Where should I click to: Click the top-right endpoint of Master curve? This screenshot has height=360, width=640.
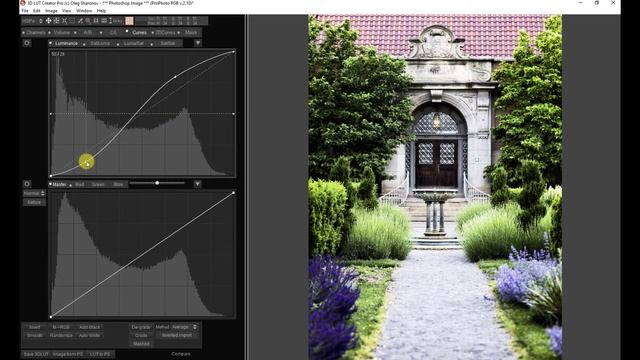coord(233,193)
